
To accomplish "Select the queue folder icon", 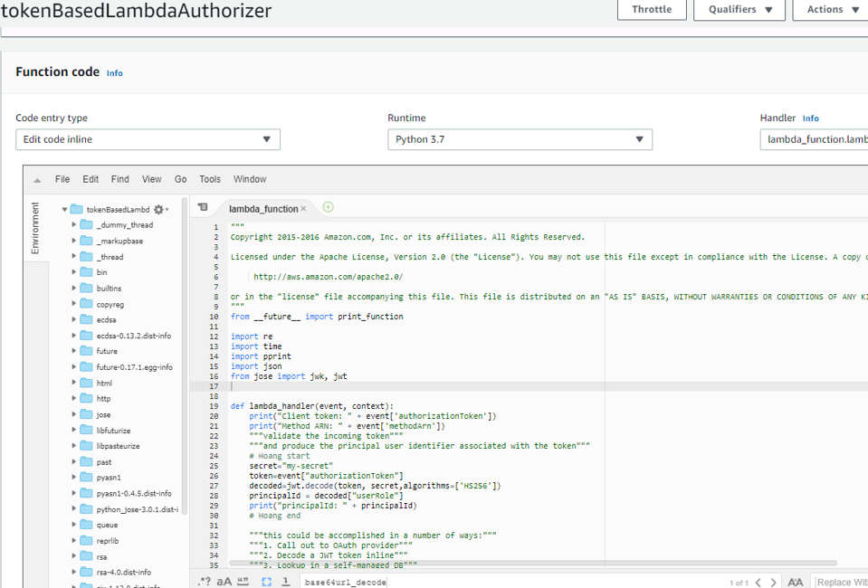I will pos(86,525).
